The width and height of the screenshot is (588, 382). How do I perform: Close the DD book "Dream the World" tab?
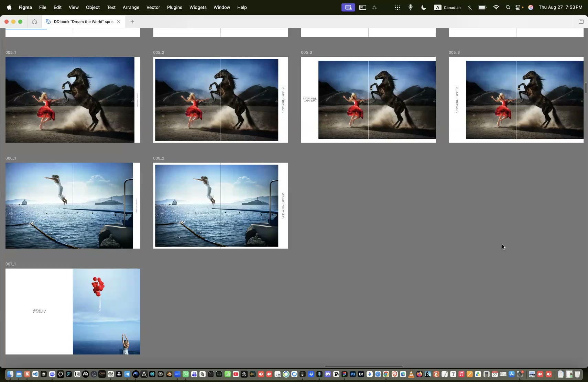pos(119,22)
